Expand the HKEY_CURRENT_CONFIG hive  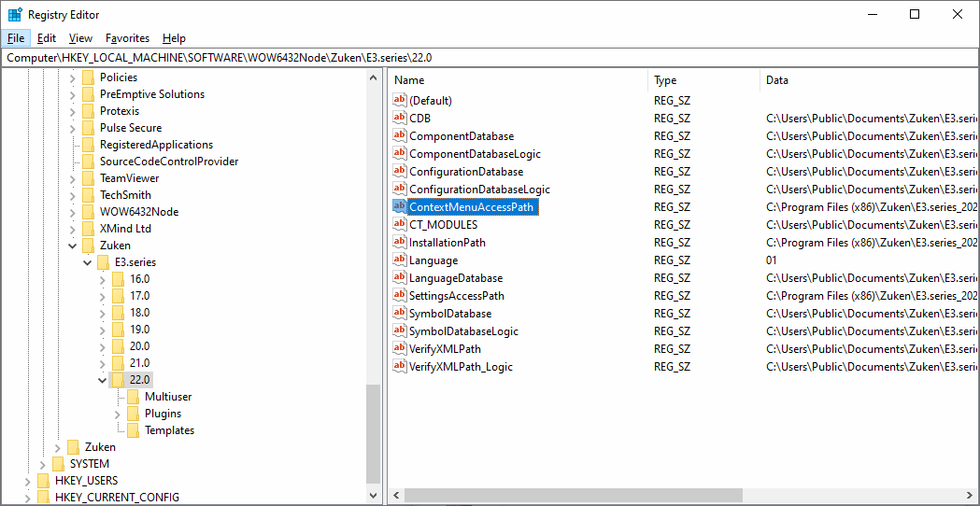(x=27, y=498)
